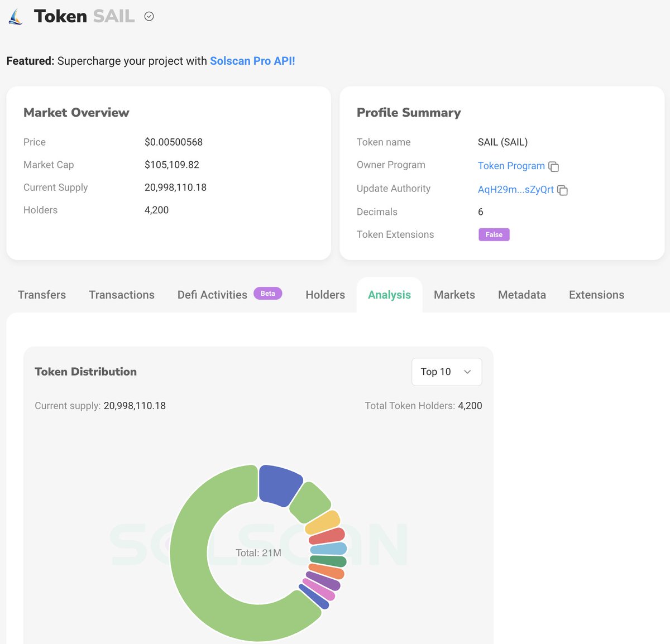Open the Solscan Pro API link
Screen dimensions: 670x644
[x=252, y=61]
